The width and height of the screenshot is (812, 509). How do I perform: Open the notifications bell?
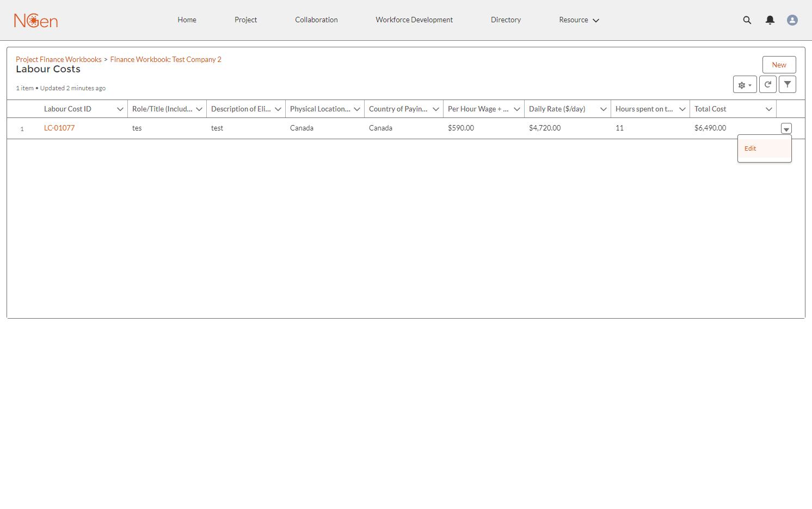point(770,20)
